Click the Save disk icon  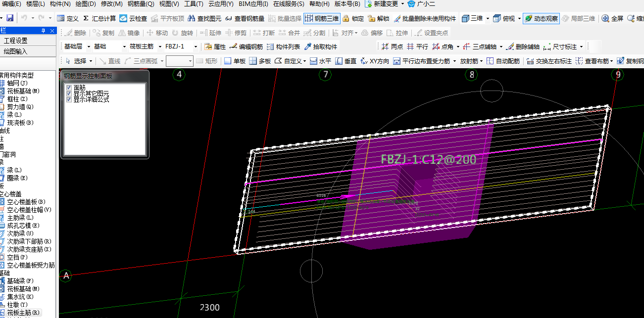coord(10,18)
